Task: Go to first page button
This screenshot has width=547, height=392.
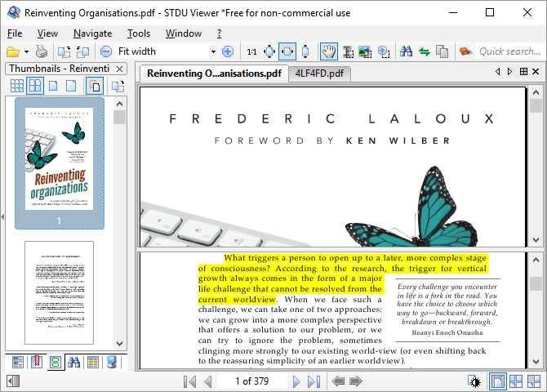Action: pos(189,381)
